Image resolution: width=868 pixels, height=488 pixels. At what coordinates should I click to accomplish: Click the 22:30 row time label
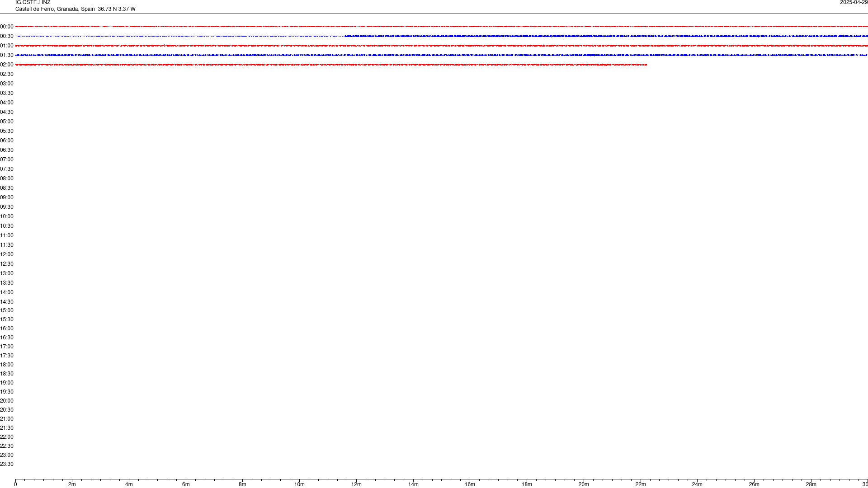click(7, 446)
